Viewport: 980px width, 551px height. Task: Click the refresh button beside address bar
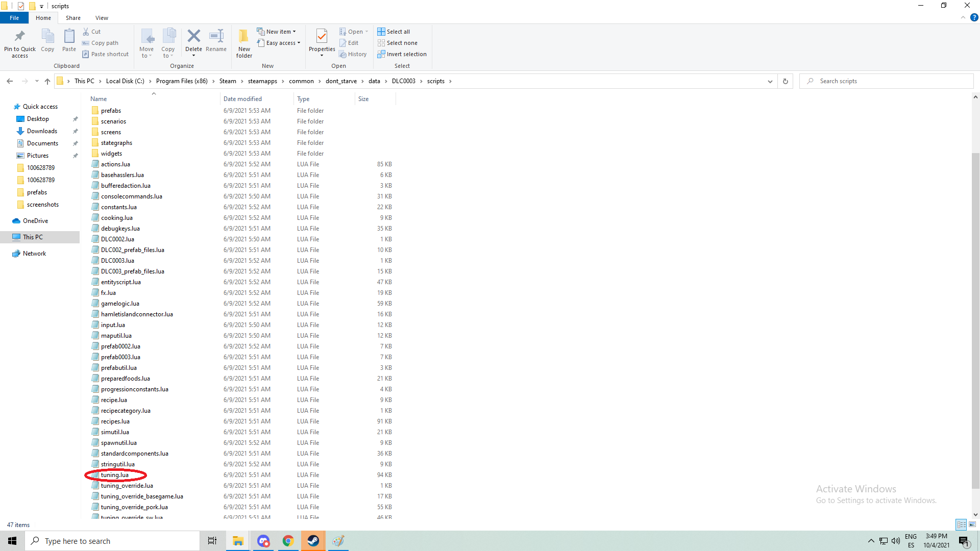[785, 81]
